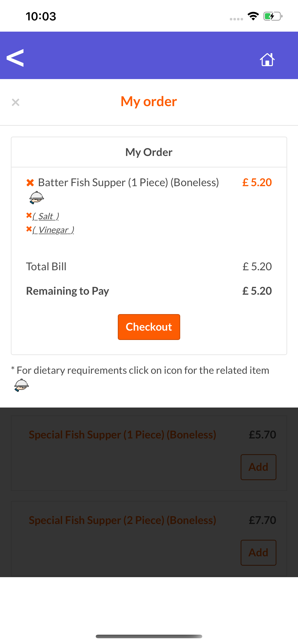Tap the Wi-Fi status icon
The image size is (298, 644).
253,16
